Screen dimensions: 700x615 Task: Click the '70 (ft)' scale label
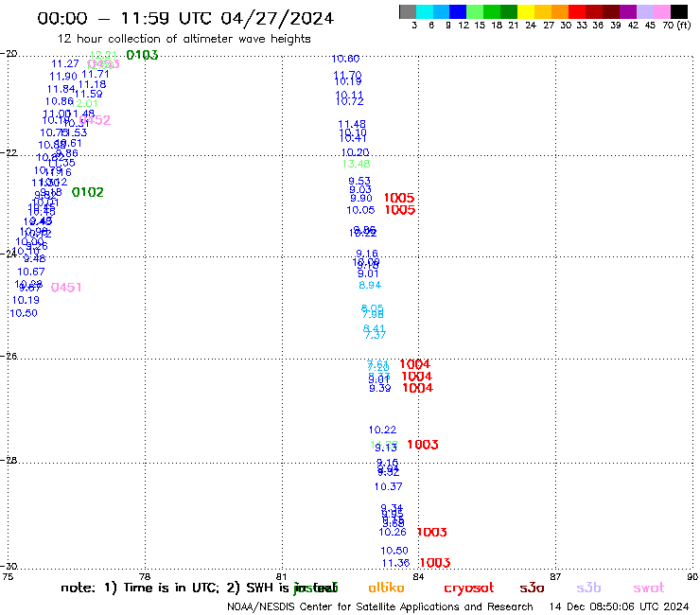click(676, 26)
